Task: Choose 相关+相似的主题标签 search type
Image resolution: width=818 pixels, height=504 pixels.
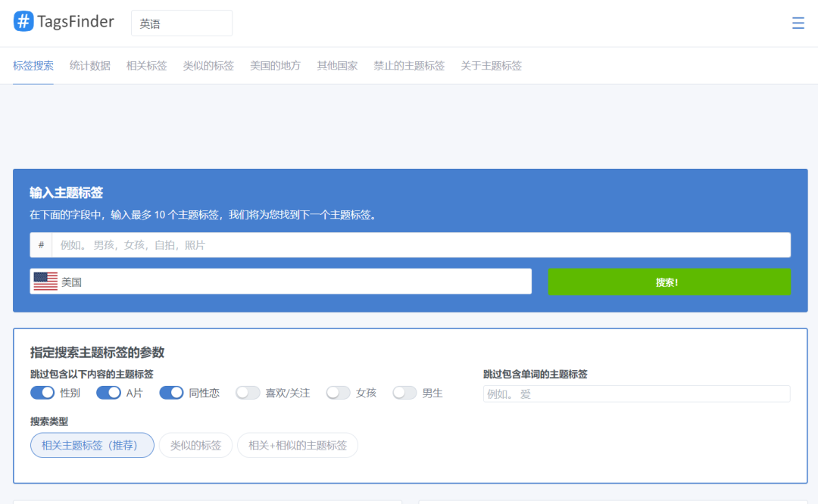Action: [298, 445]
